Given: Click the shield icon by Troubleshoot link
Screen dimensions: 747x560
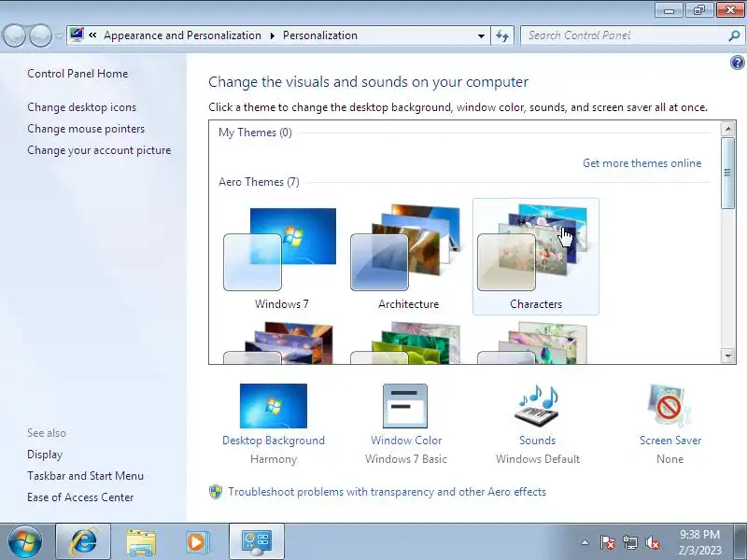Looking at the screenshot, I should point(216,492).
